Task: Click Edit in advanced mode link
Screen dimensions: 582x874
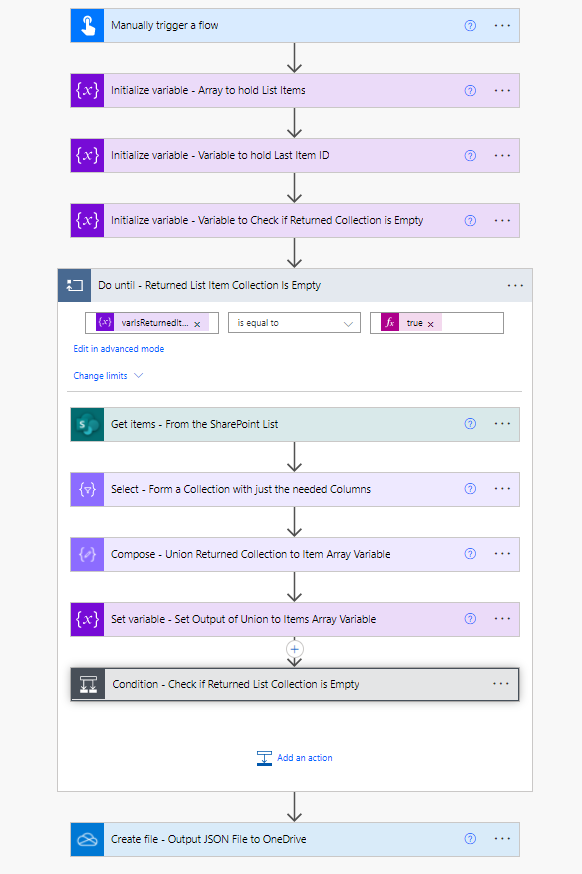Action: 119,349
